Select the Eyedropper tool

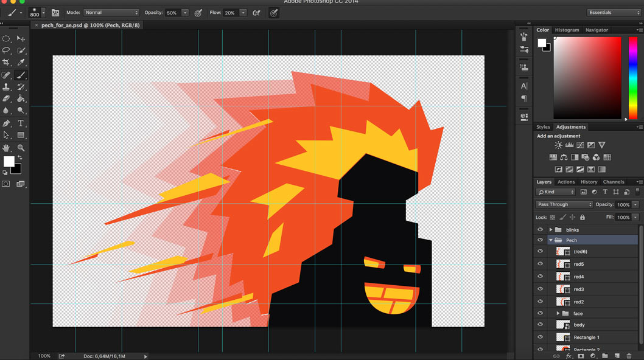[21, 63]
